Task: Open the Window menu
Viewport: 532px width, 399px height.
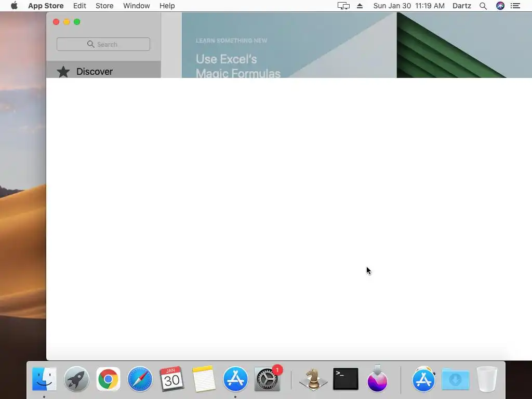Action: tap(137, 6)
